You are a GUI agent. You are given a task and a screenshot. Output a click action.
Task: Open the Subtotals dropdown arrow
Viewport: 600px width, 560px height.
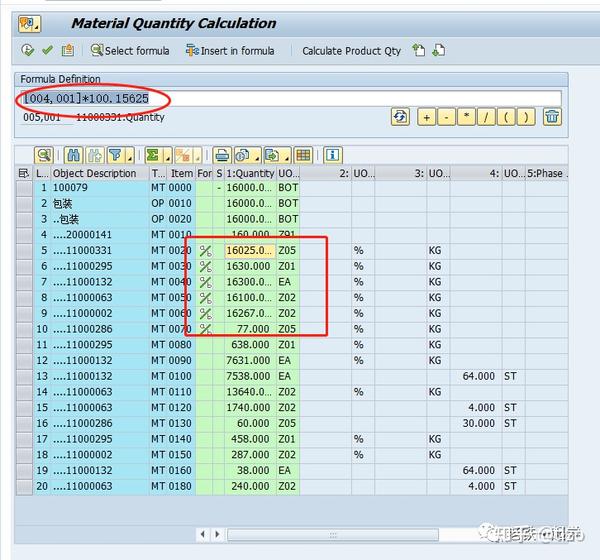point(197,156)
